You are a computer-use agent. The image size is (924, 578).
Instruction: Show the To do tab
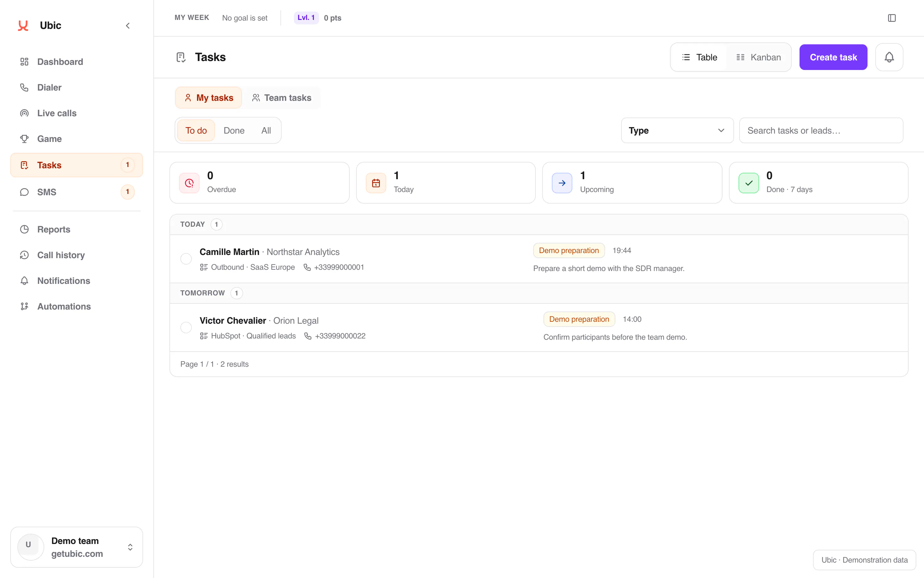pos(196,130)
